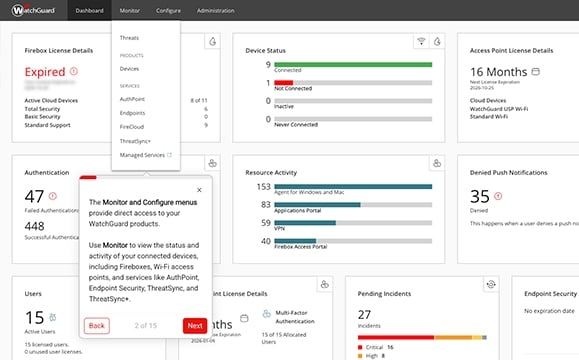The image size is (579, 360).
Task: Click the Expired license status text
Action: [x=45, y=72]
